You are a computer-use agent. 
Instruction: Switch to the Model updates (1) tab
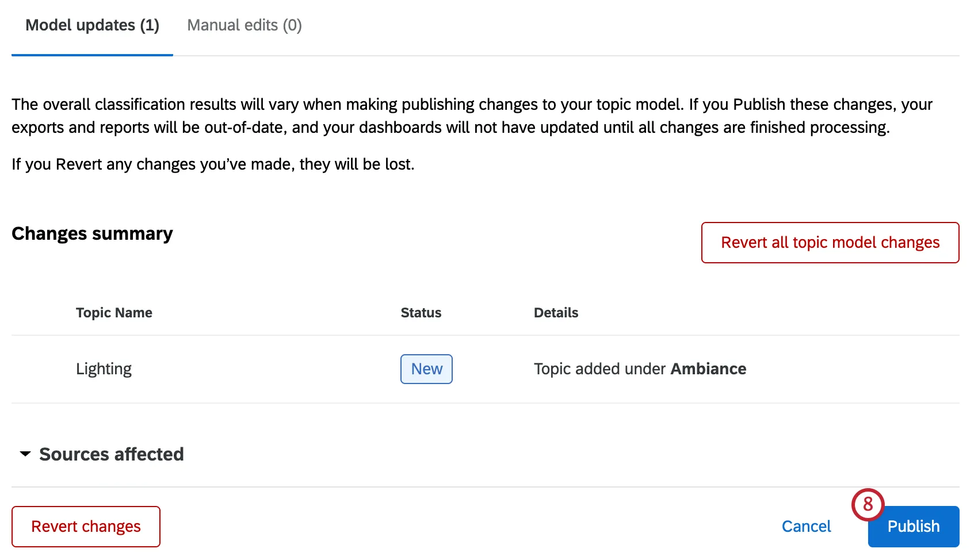(92, 26)
